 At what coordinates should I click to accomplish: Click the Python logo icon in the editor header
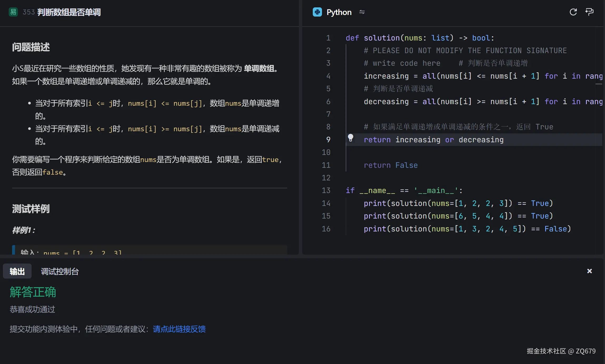pyautogui.click(x=318, y=12)
